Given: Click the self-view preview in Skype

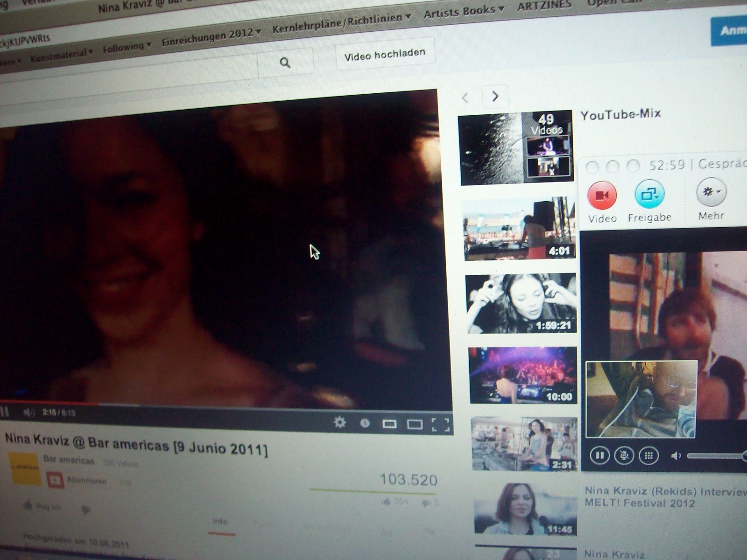Looking at the screenshot, I should click(x=641, y=399).
